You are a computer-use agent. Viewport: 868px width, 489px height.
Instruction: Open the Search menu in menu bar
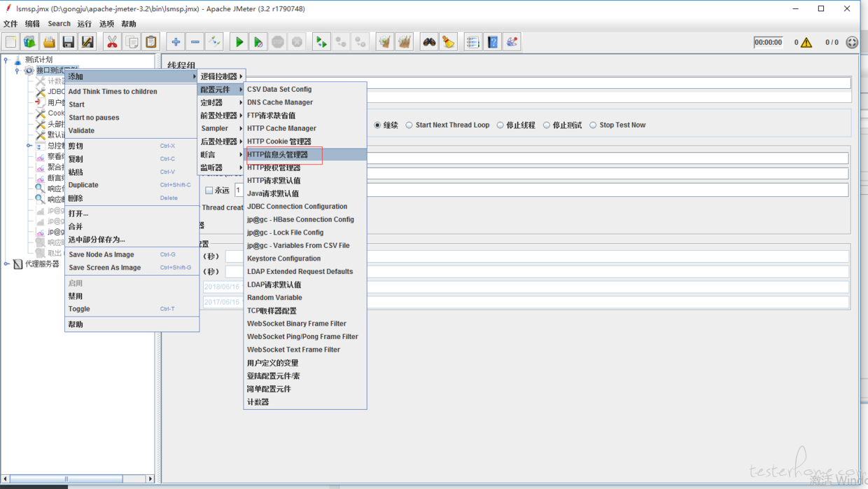[59, 24]
